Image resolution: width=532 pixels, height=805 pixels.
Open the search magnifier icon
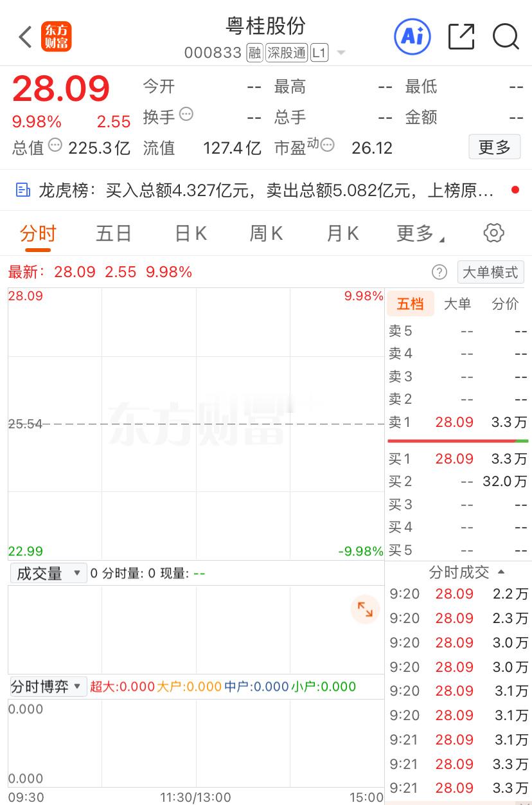pyautogui.click(x=506, y=37)
